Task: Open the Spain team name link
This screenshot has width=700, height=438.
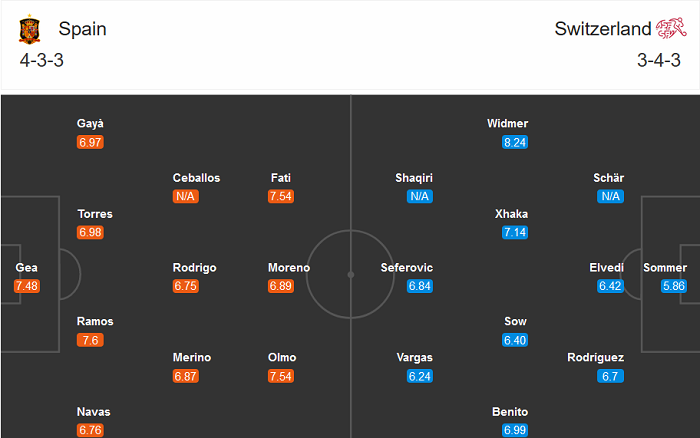Action: [82, 29]
